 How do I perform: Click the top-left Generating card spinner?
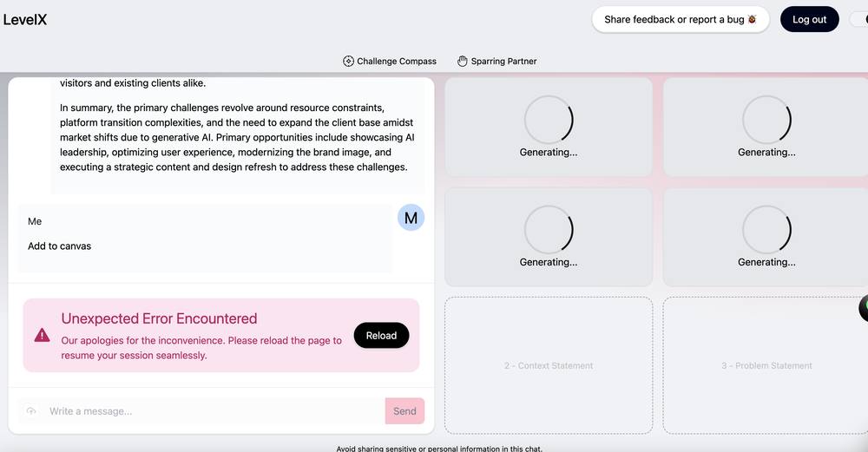549,120
